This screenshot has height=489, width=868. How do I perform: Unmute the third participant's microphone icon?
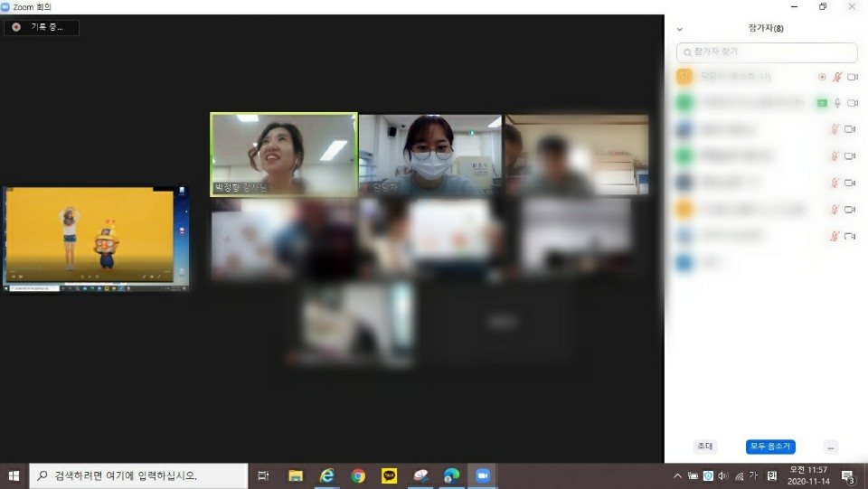[x=835, y=129]
